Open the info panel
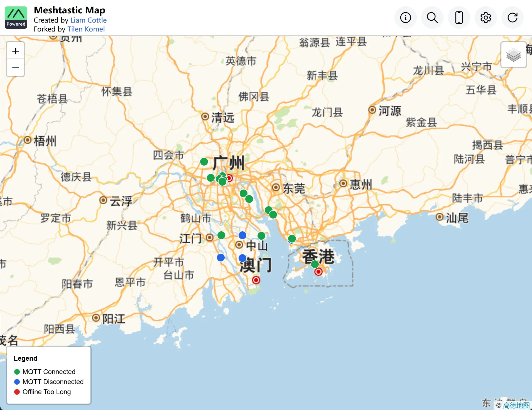 coord(405,17)
